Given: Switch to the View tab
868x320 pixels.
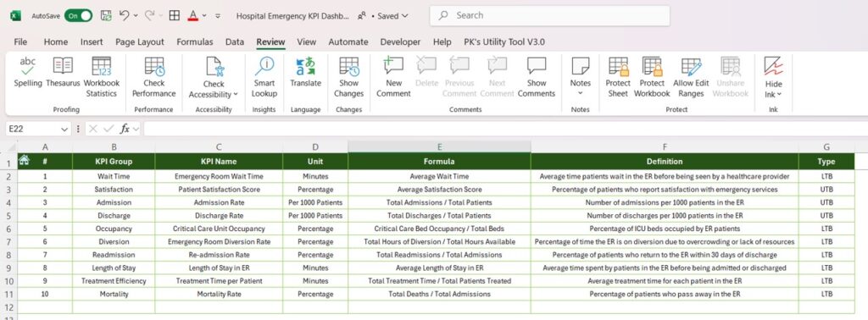Looking at the screenshot, I should tap(306, 41).
